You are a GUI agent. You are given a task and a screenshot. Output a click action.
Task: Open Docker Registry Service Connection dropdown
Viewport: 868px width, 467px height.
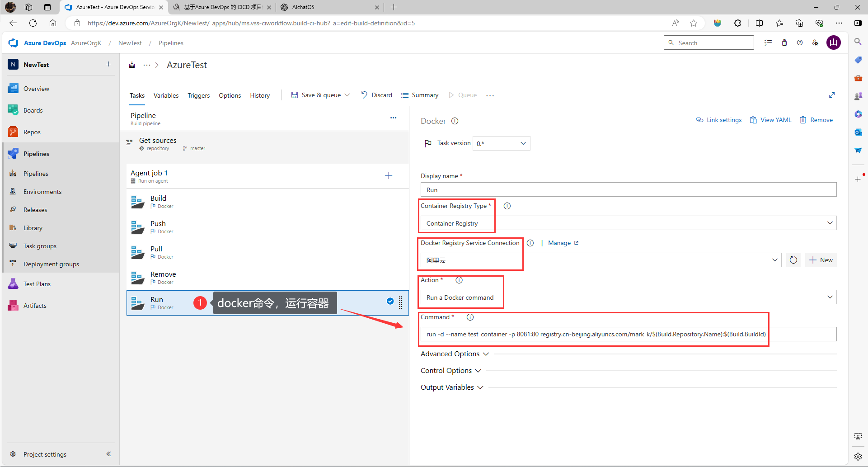(601, 260)
